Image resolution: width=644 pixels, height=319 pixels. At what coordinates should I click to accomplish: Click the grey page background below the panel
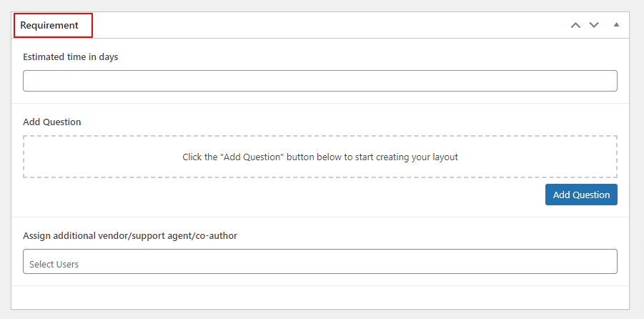(x=322, y=314)
